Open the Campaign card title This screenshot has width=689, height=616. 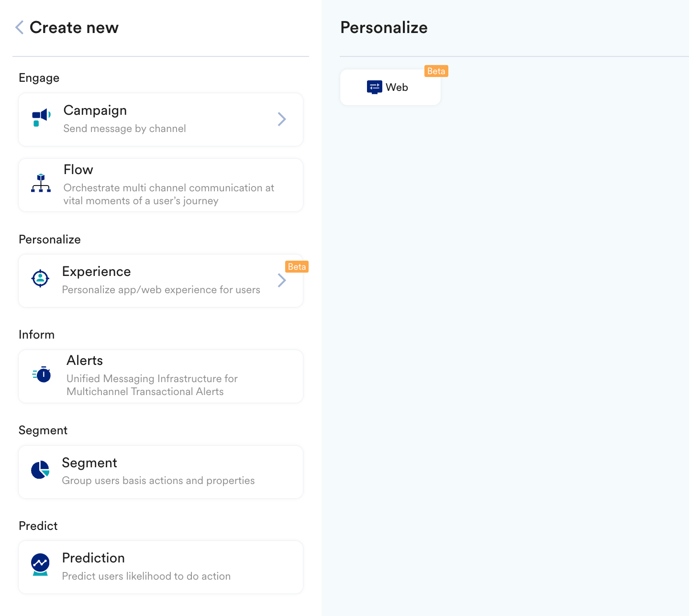click(x=95, y=110)
